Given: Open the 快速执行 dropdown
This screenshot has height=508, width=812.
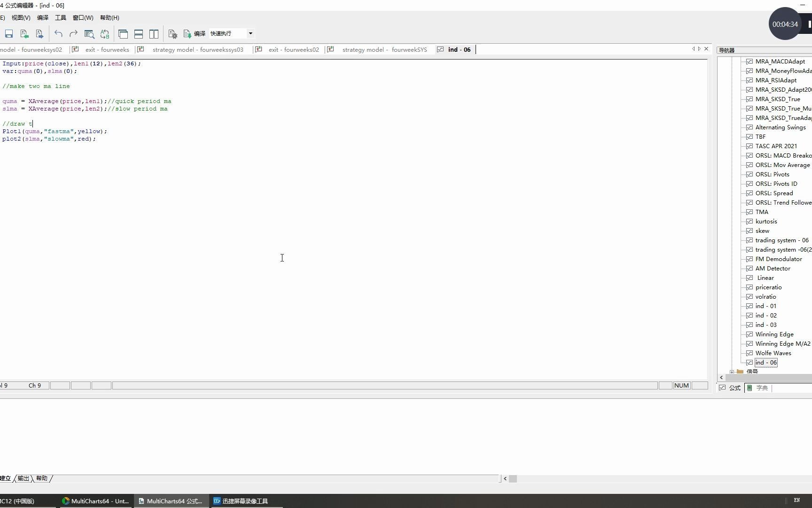Looking at the screenshot, I should 250,33.
